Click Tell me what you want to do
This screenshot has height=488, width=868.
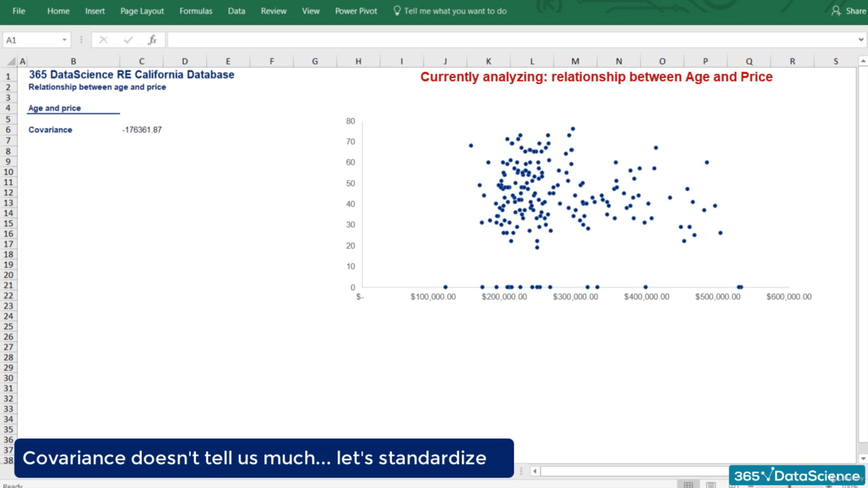(x=455, y=11)
